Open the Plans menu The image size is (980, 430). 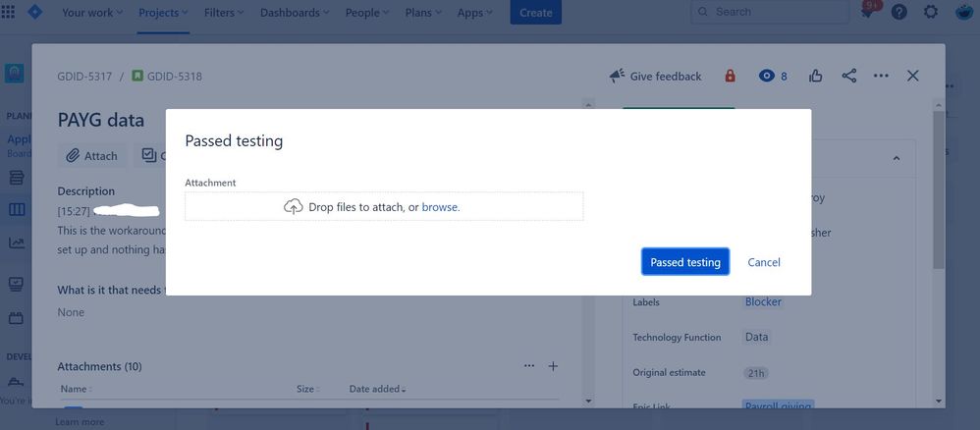[x=423, y=13]
